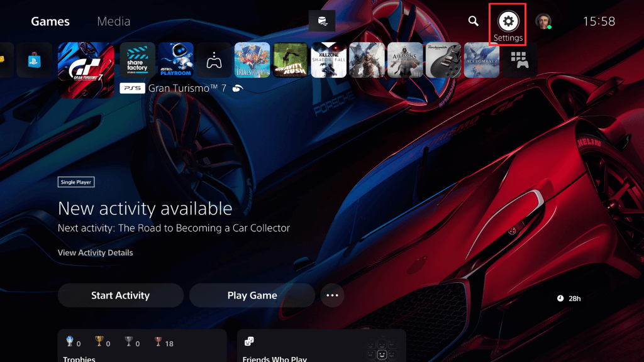
Task: Open the Settings gear icon
Action: coord(508,21)
